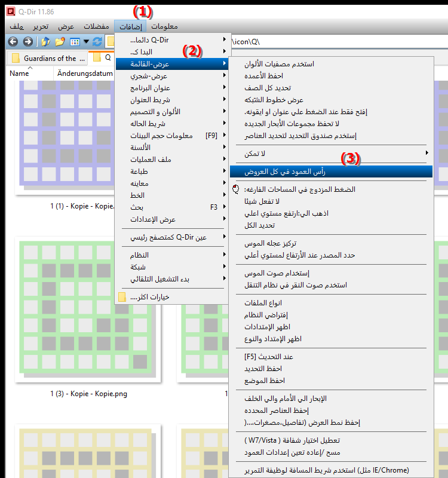Expand the الألوان و التصميم submenu
The image size is (448, 478).
pos(172,112)
